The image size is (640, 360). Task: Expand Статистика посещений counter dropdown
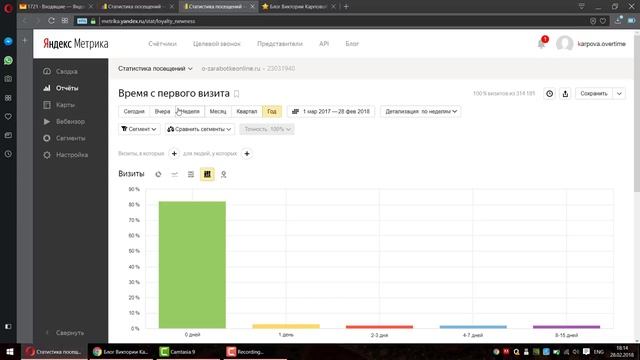point(155,69)
